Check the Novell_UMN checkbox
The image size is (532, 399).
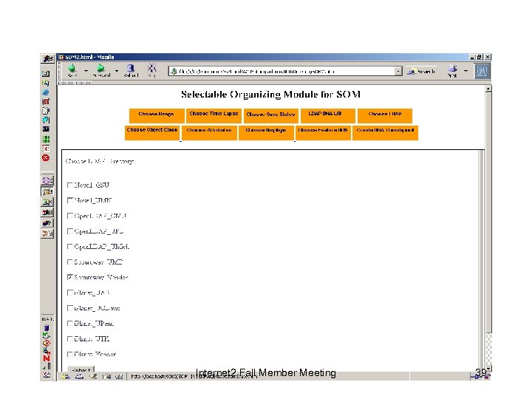tap(70, 200)
